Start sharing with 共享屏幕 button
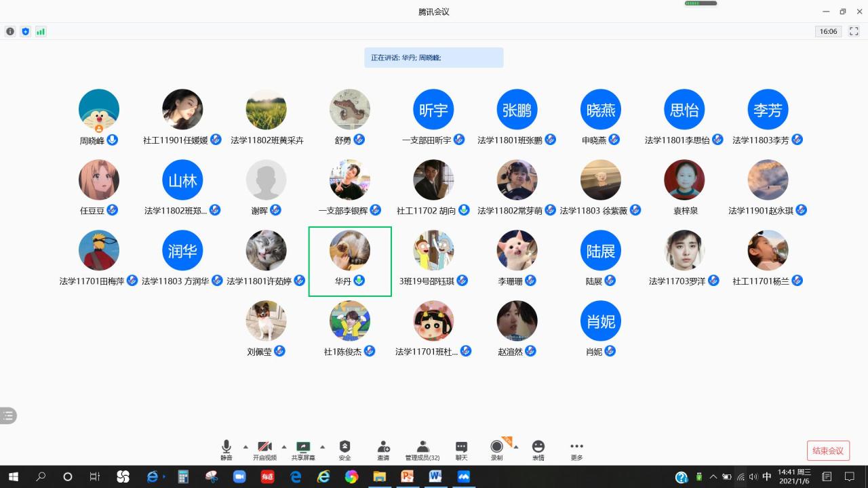This screenshot has height=488, width=868. click(303, 449)
